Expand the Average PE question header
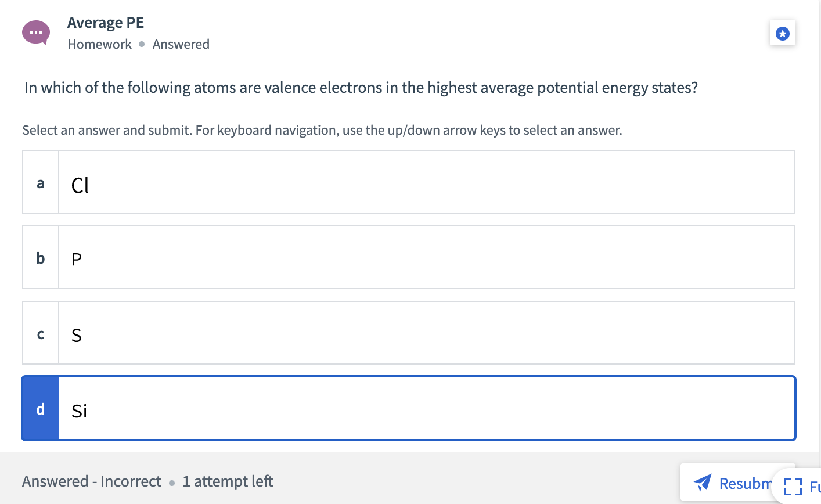The image size is (821, 504). [106, 22]
